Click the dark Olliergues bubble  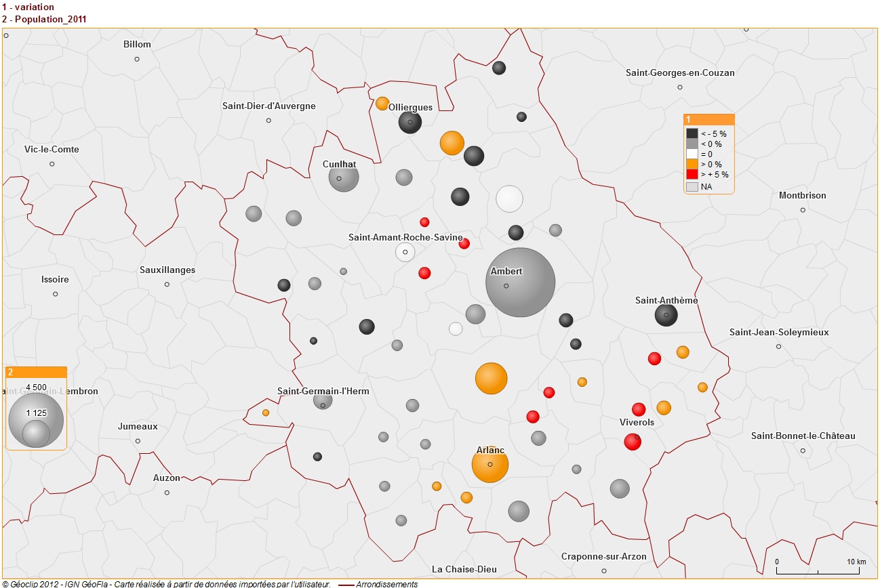(x=409, y=123)
